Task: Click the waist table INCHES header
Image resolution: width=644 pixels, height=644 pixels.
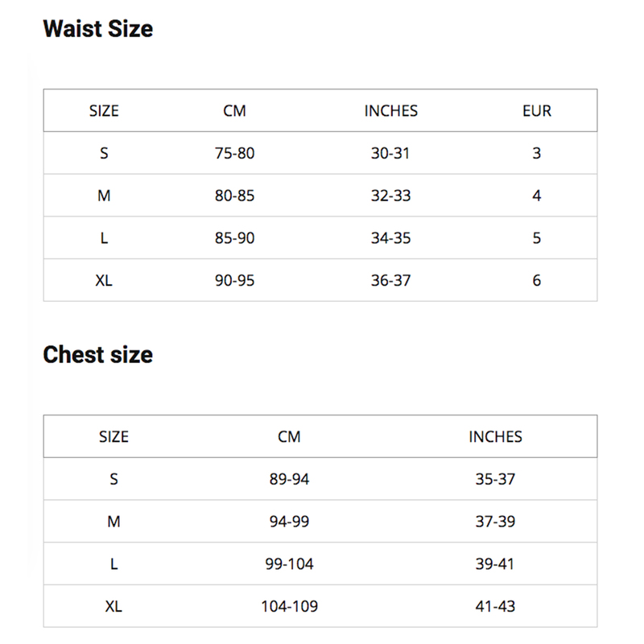Action: 390,111
